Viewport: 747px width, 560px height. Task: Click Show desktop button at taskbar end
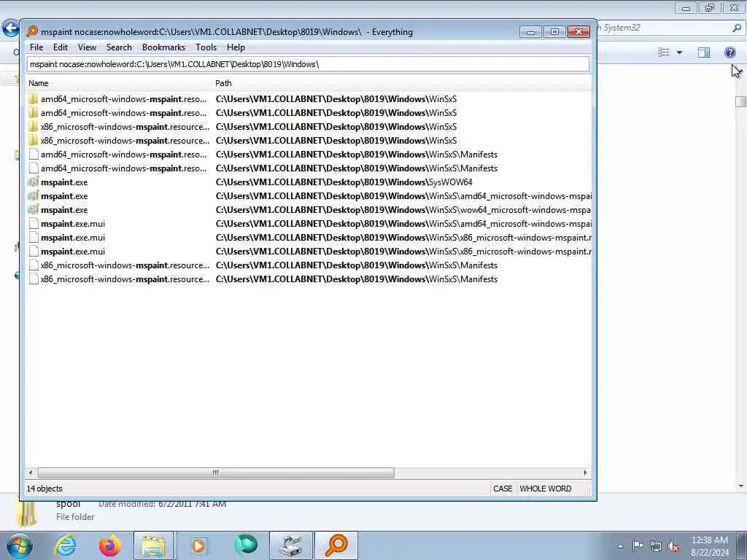click(x=742, y=545)
